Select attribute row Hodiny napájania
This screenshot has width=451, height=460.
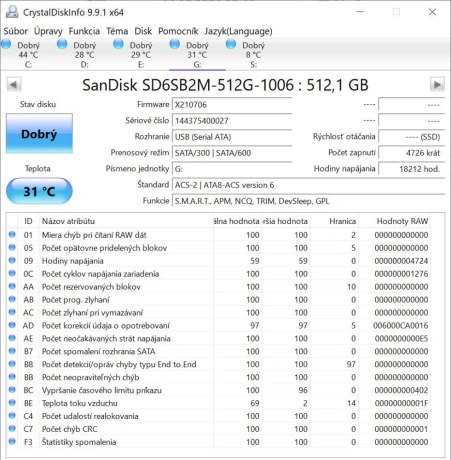pos(219,261)
